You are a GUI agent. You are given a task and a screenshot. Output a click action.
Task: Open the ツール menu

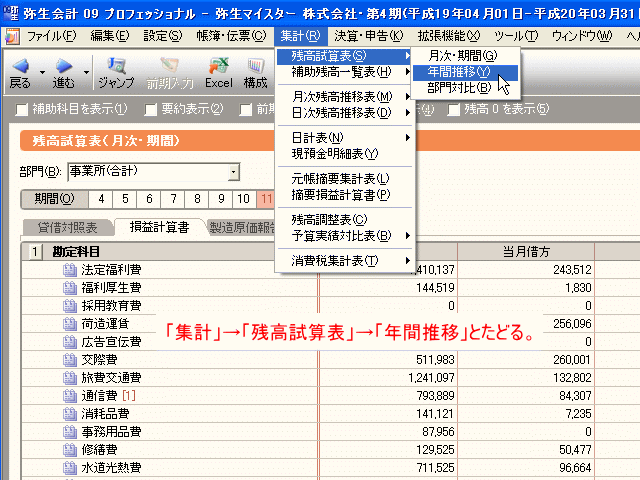click(x=516, y=36)
